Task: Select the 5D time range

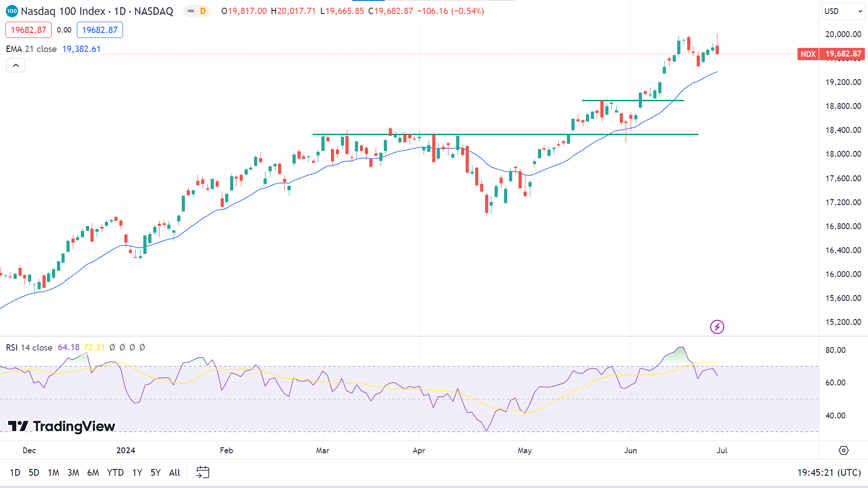Action: tap(34, 473)
